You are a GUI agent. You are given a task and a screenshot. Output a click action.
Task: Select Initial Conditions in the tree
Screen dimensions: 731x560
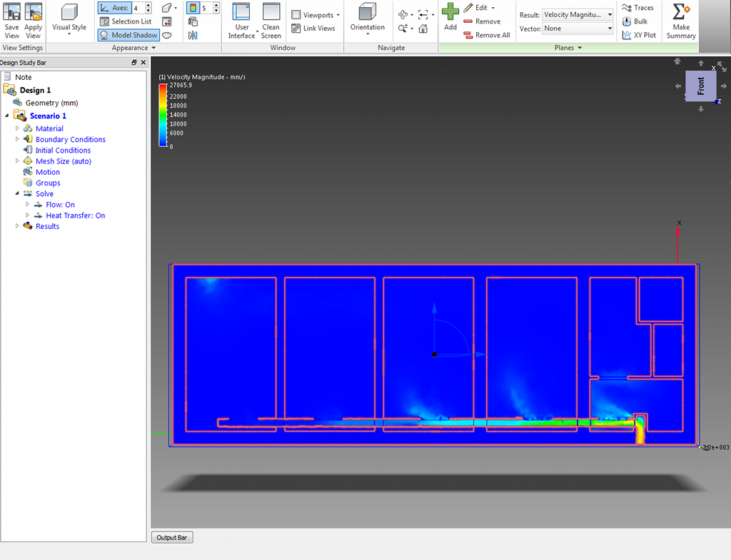coord(63,150)
